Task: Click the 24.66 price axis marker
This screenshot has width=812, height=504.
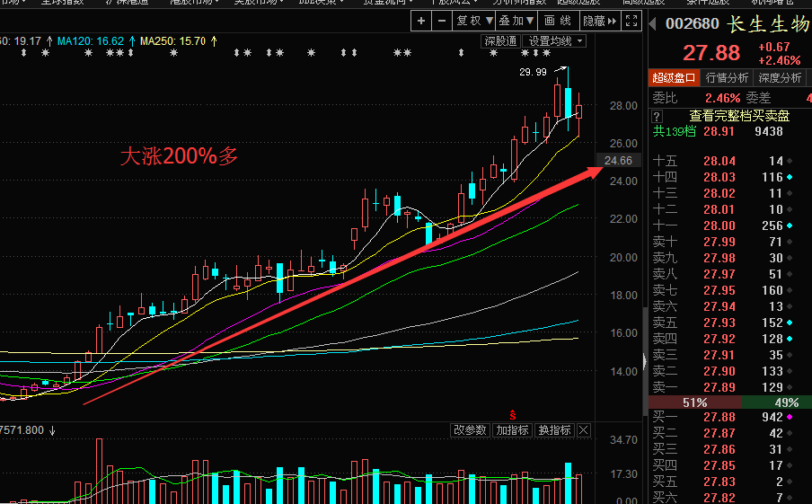Action: click(618, 161)
